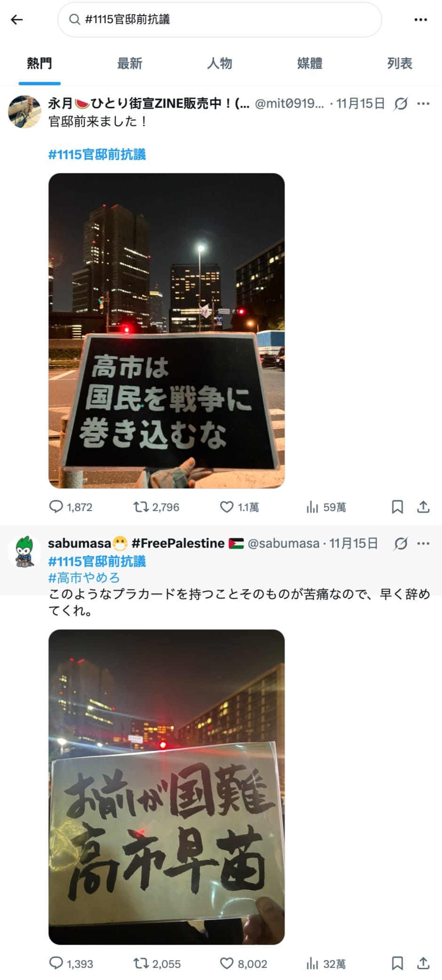Switch to the 媒體 tab
Viewport: 442px width, 980px height.
[309, 64]
